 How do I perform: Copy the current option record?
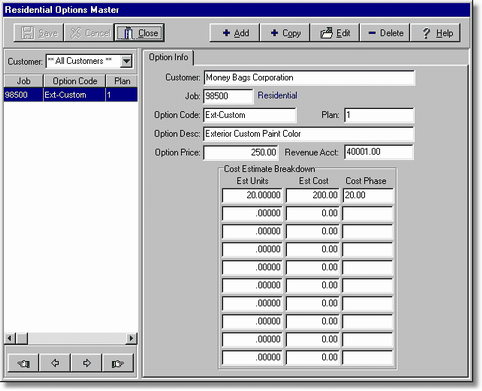(x=285, y=33)
